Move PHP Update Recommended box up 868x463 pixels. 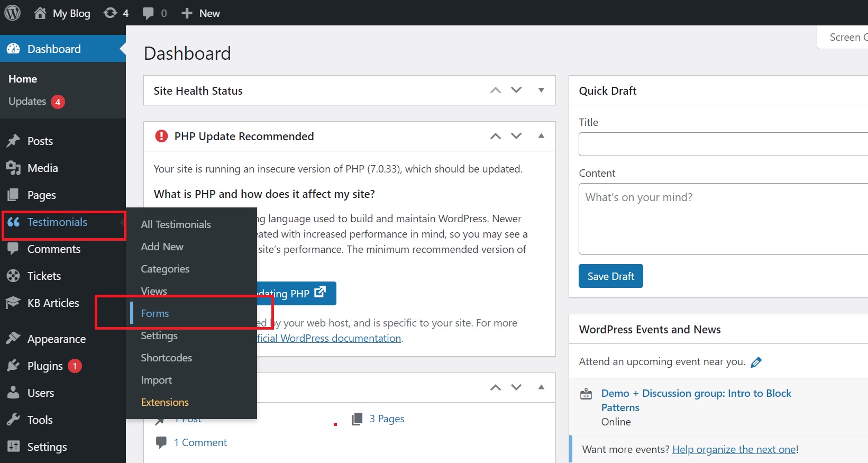point(496,136)
